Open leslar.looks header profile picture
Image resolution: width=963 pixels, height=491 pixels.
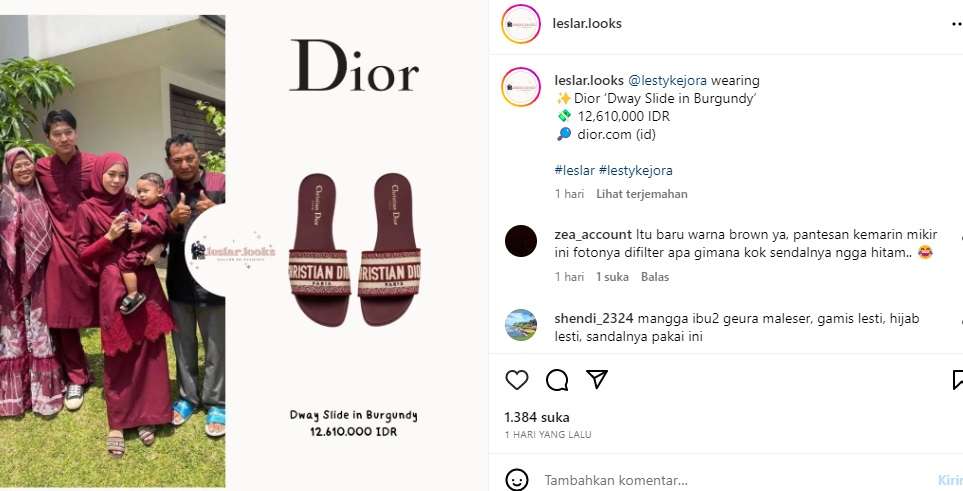[x=521, y=24]
